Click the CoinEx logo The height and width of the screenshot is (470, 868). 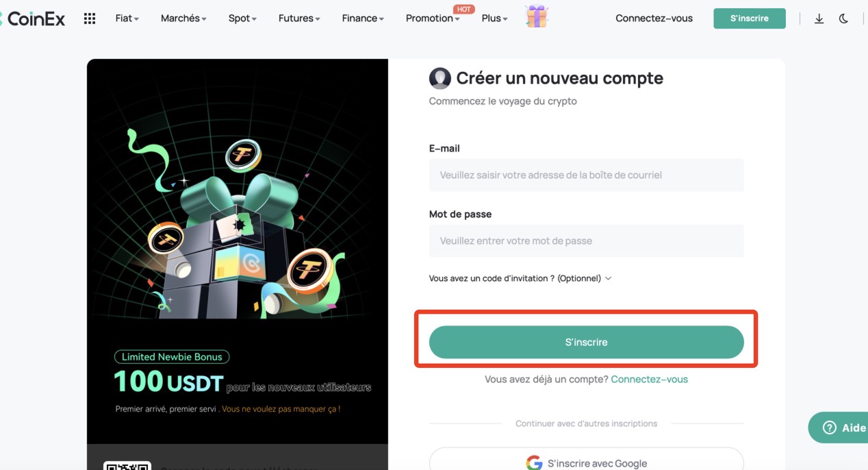(33, 18)
